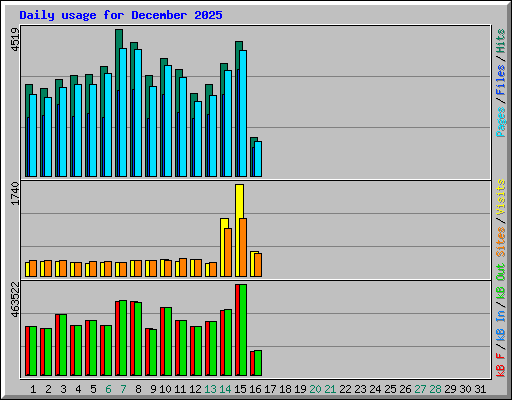Click day 25 on the x-axis
Screen dimensions: 512x400
pyautogui.click(x=390, y=389)
